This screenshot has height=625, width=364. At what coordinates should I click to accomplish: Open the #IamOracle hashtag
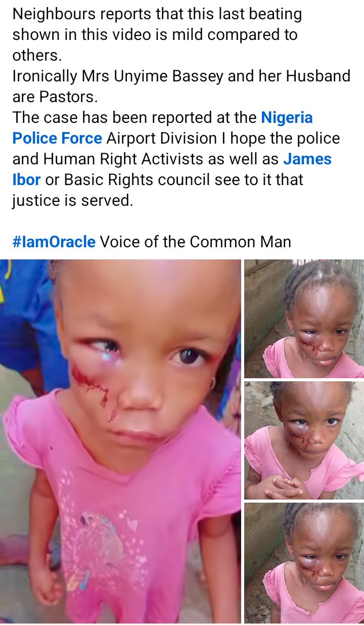(54, 242)
